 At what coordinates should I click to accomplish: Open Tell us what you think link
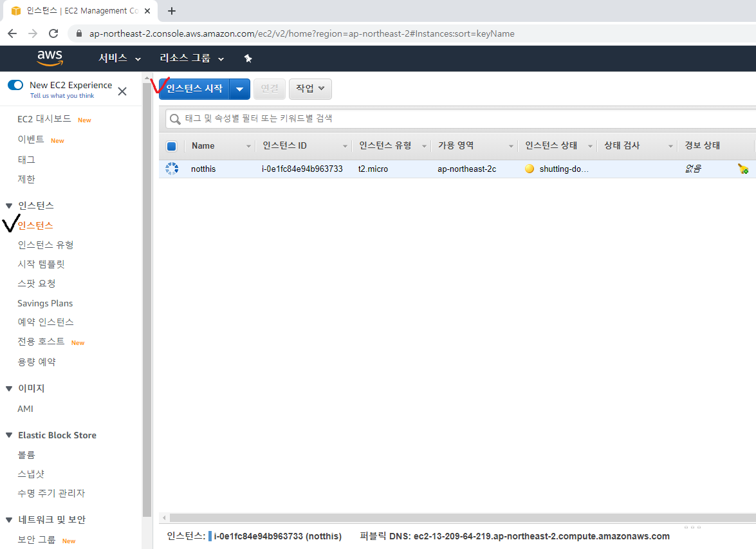tap(62, 95)
